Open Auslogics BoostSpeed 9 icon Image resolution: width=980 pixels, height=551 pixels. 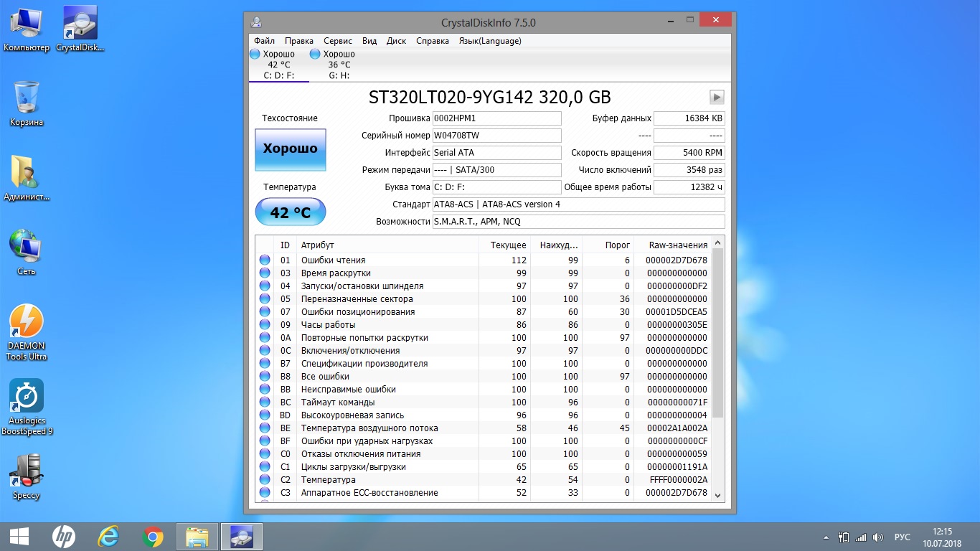(x=27, y=407)
